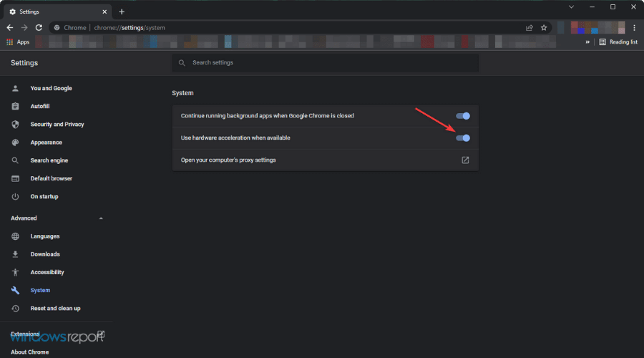The height and width of the screenshot is (358, 644).
Task: Open Security and Privacy settings
Action: [x=57, y=125]
